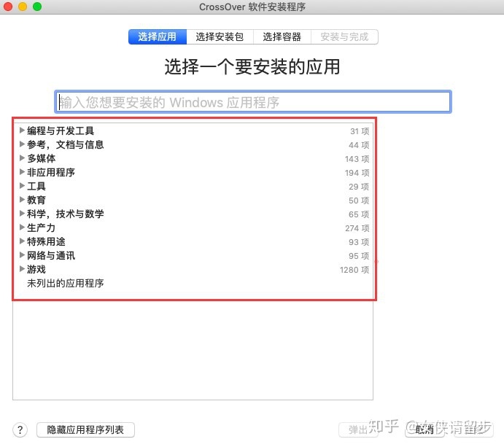504x447 pixels.
Task: Select the 科学，技术与数学 category label
Action: (65, 214)
